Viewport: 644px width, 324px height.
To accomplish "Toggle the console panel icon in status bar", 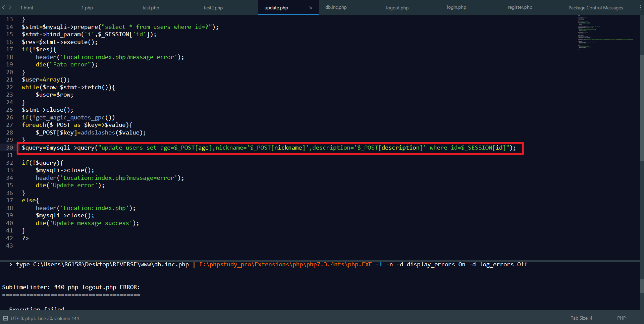I will pyautogui.click(x=5, y=318).
